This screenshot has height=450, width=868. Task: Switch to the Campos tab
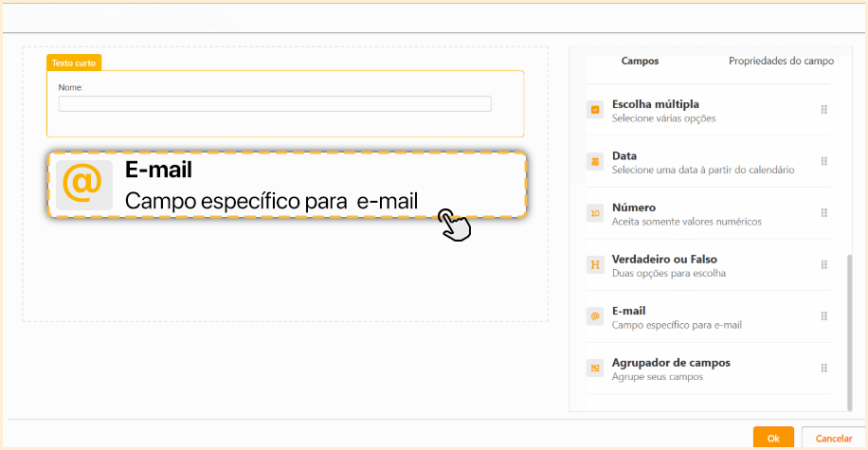point(640,61)
